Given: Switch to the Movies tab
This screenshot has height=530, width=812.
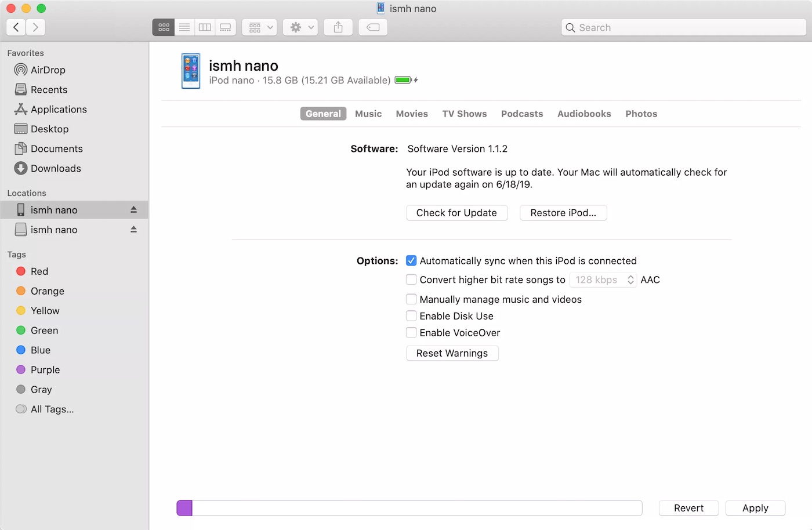Looking at the screenshot, I should tap(412, 114).
